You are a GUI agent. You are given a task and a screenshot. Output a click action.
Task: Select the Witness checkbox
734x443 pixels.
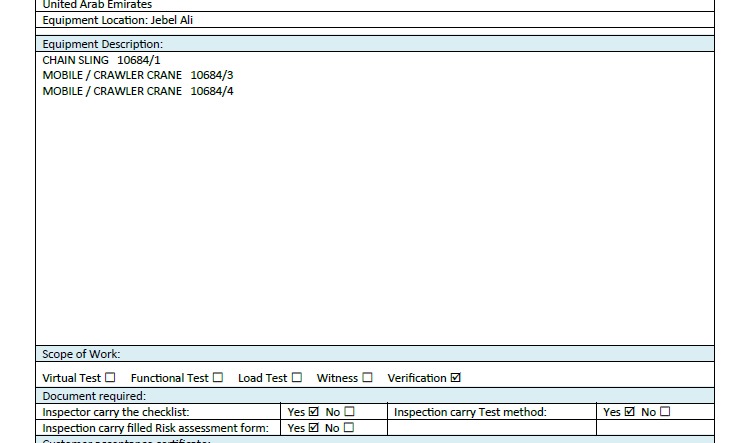pyautogui.click(x=367, y=378)
